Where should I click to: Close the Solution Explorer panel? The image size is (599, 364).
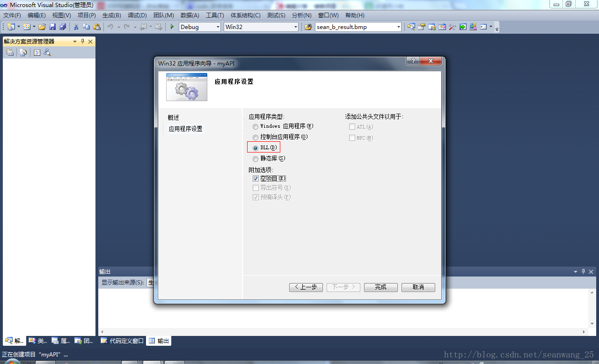click(x=90, y=42)
